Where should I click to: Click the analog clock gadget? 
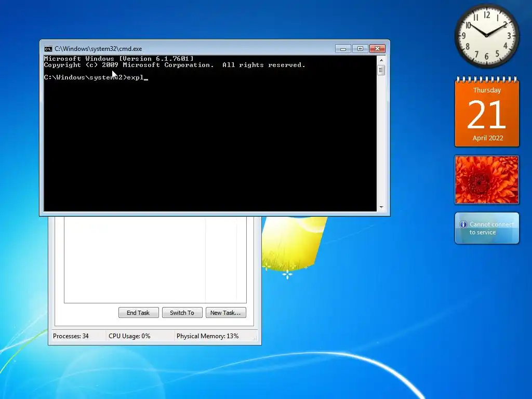(x=486, y=35)
